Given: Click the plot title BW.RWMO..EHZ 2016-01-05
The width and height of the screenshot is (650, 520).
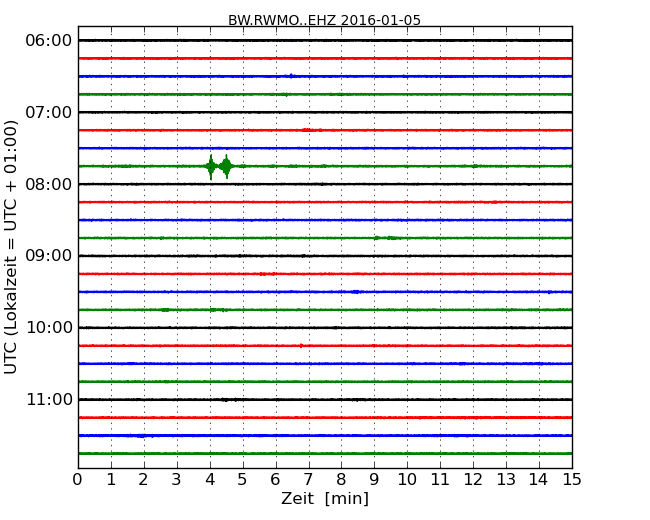Looking at the screenshot, I should tap(324, 20).
